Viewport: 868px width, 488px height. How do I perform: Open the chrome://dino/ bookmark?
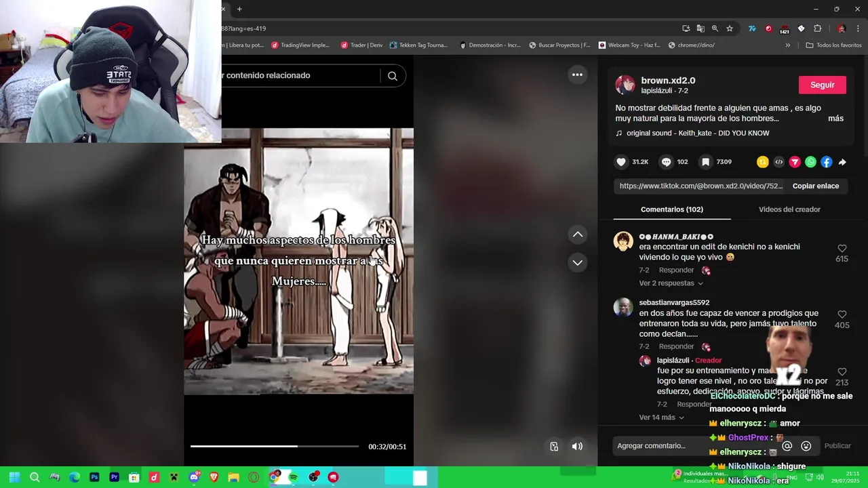pos(692,45)
